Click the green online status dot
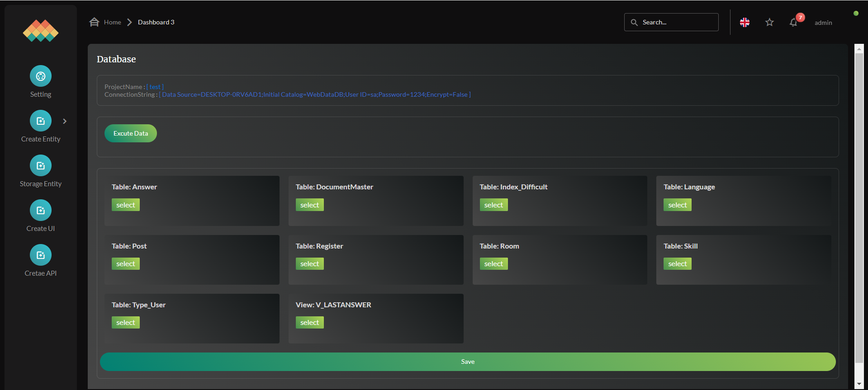 (856, 14)
